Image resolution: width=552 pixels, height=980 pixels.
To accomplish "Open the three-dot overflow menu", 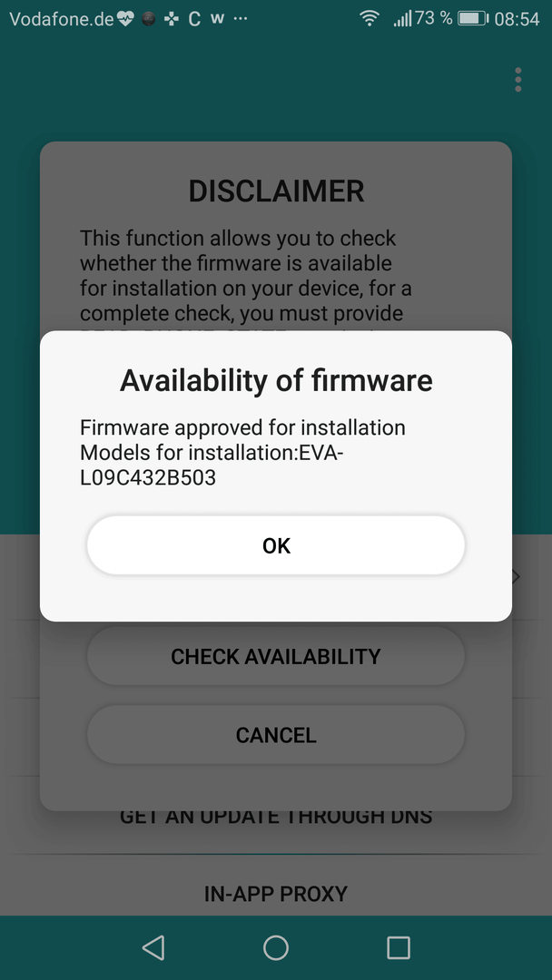I will point(517,80).
